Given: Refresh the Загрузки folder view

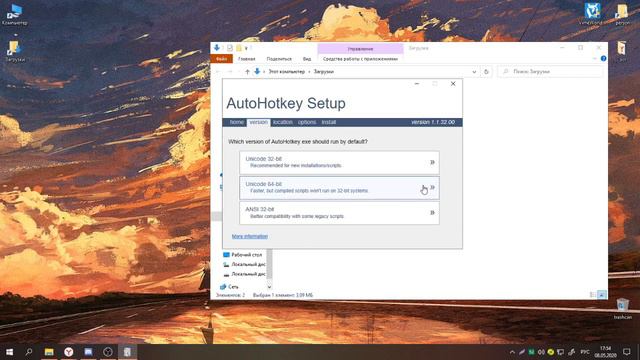Looking at the screenshot, I should (486, 72).
